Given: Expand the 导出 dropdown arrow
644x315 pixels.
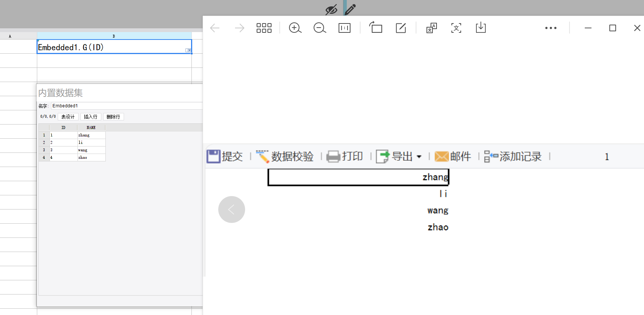Looking at the screenshot, I should [419, 157].
